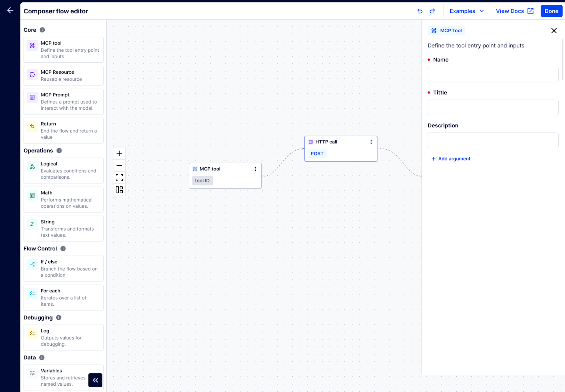Viewport: 565px width, 392px height.
Task: Select the MCP Resource block
Action: [x=63, y=76]
